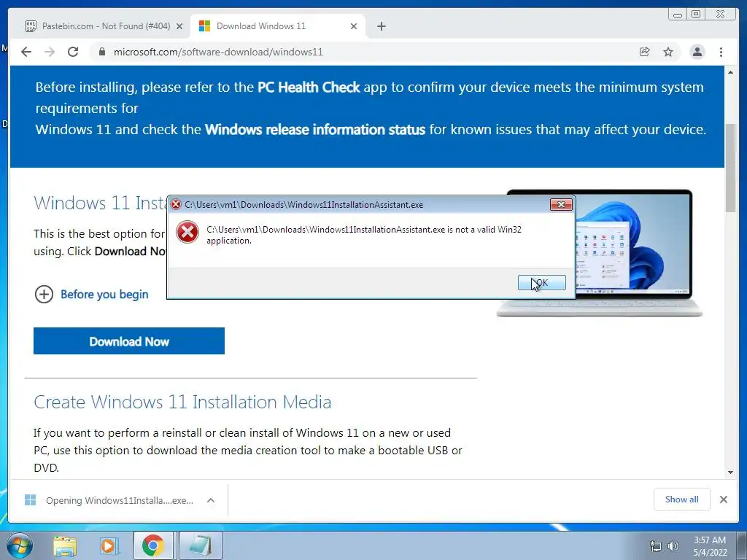Click the browser forward arrow
Screen dimensions: 747x560
coord(50,52)
